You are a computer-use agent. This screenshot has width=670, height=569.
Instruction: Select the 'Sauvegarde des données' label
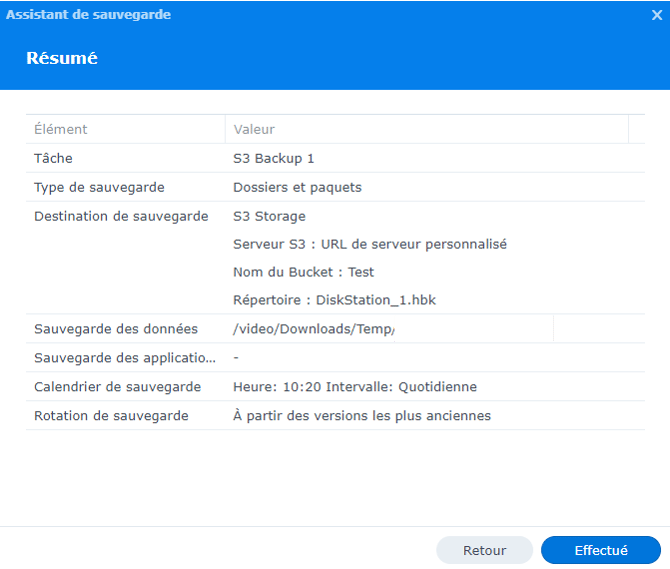coord(116,329)
